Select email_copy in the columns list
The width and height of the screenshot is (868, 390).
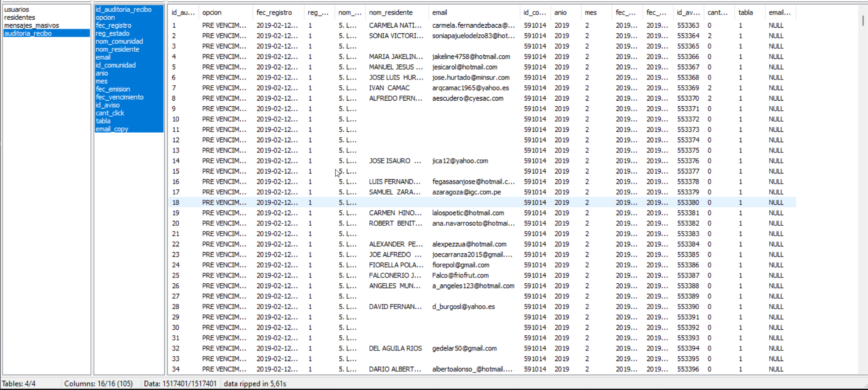112,129
